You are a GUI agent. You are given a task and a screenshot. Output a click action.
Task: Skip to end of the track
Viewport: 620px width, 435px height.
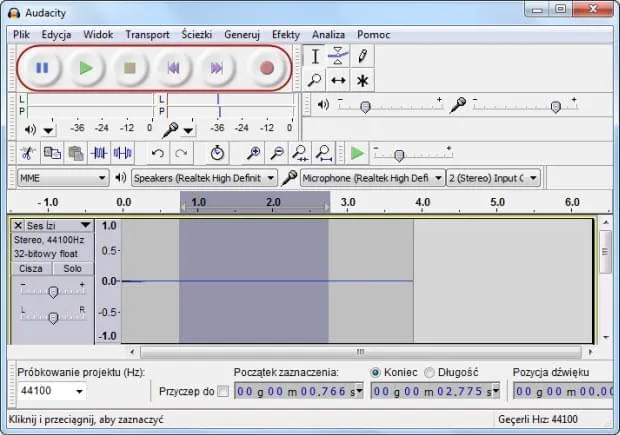[217, 68]
